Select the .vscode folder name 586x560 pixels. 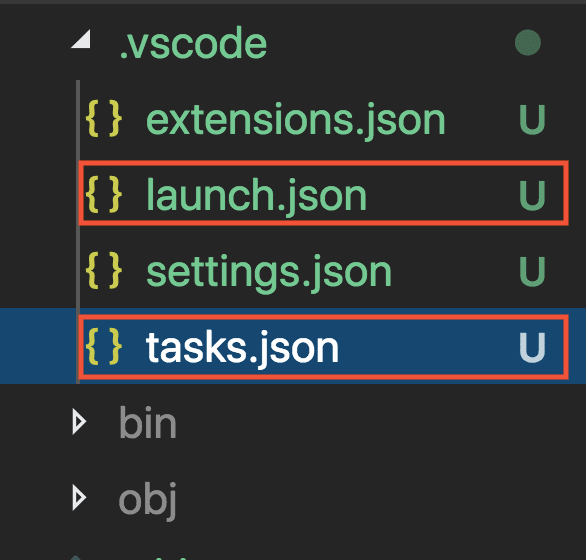point(193,43)
